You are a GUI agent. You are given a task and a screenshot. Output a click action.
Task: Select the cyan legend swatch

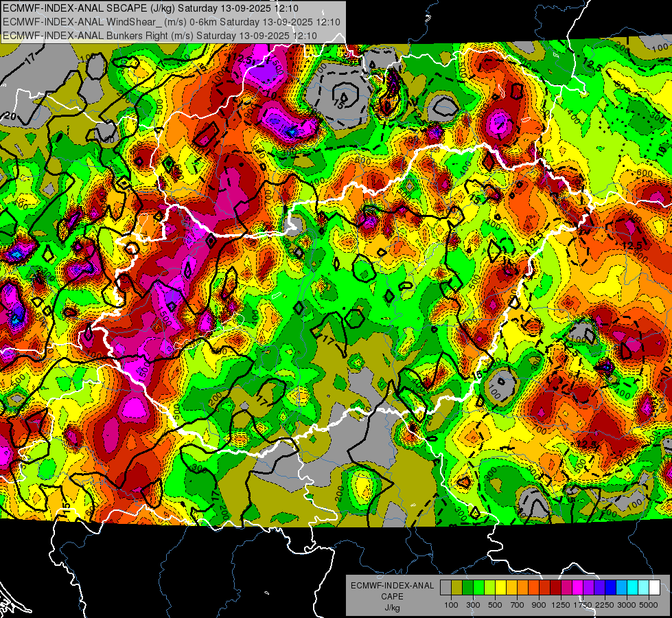pos(633,587)
